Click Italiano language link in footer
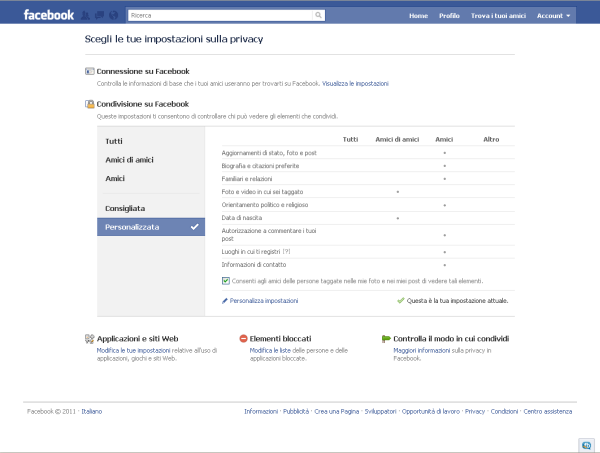 (92, 412)
